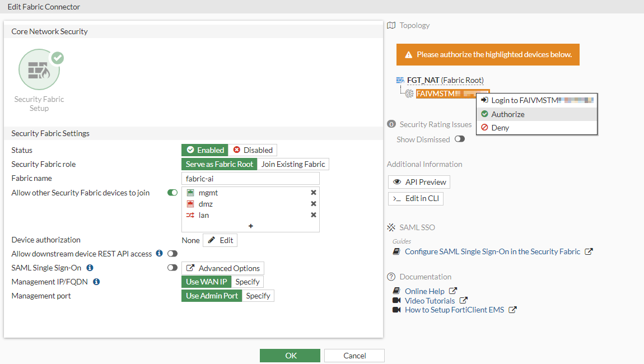Remove the mgmt interface entry
Viewport: 644px width, 364px height.
click(x=314, y=193)
